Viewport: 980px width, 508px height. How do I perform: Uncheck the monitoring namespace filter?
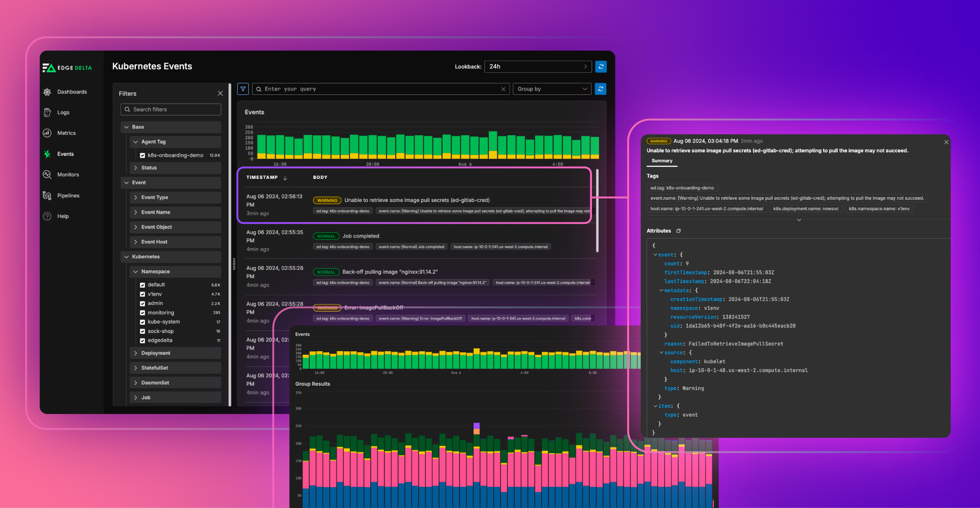coord(142,313)
